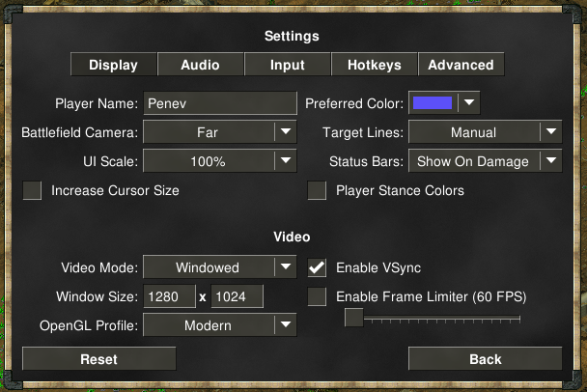The image size is (587, 392).
Task: Switch to the Display tab
Action: [113, 65]
